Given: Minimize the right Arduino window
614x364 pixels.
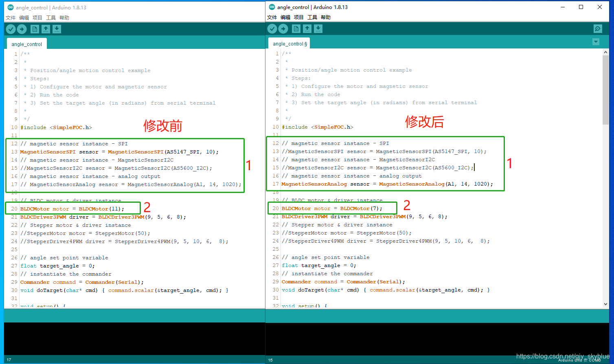Looking at the screenshot, I should tap(563, 7).
